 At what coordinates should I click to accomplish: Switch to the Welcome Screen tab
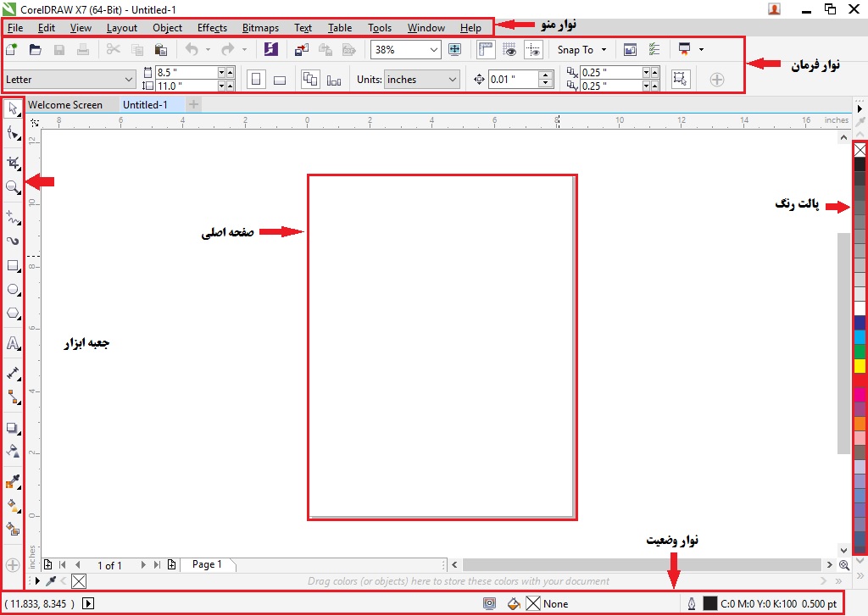tap(65, 104)
